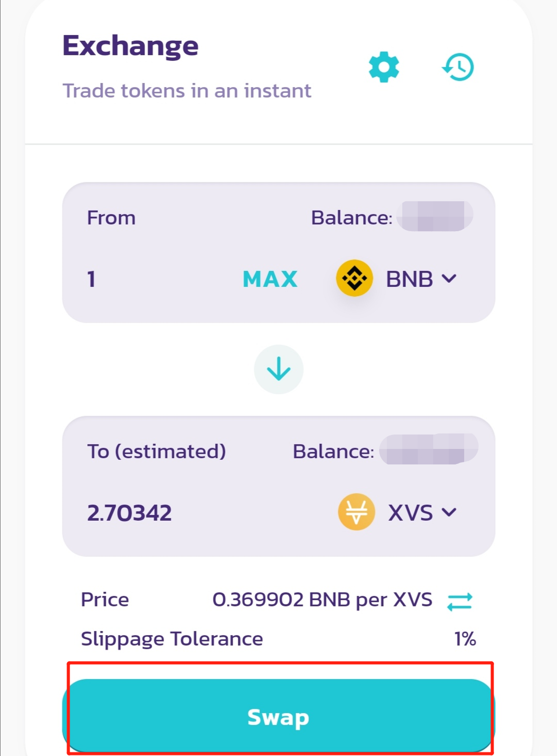Click the Slippage Tolerance label

pyautogui.click(x=172, y=639)
